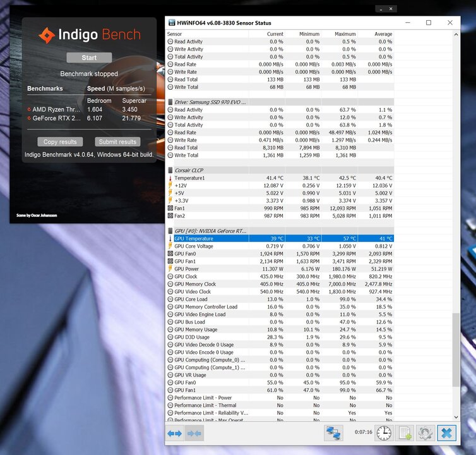
Task: Select the GPU VR Usage row
Action: (280, 375)
